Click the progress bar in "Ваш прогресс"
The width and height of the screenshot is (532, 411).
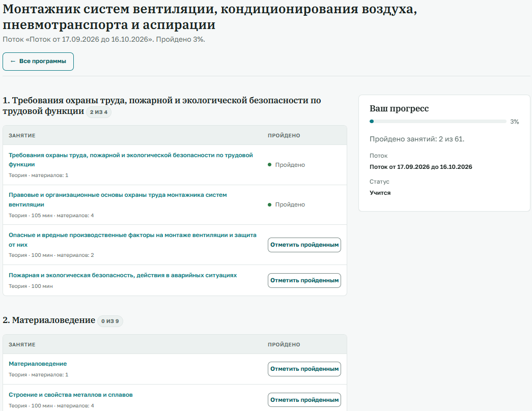(438, 122)
